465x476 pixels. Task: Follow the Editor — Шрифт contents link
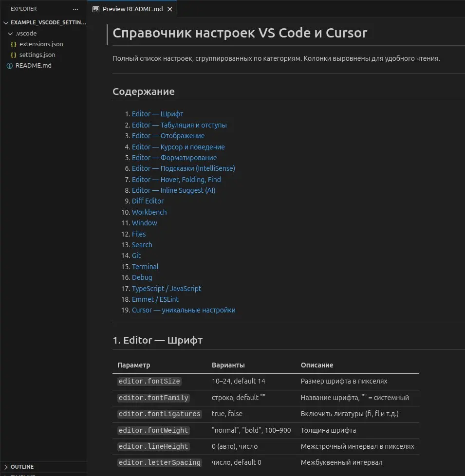(x=157, y=114)
